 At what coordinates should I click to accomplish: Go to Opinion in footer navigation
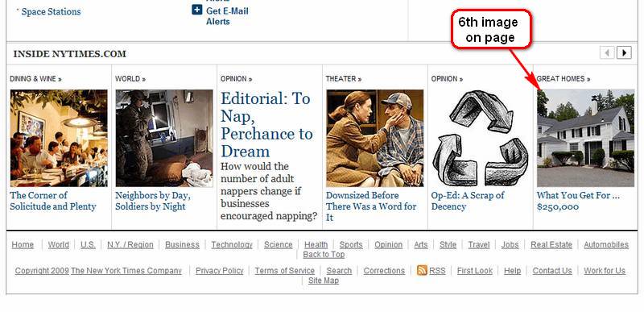(388, 244)
